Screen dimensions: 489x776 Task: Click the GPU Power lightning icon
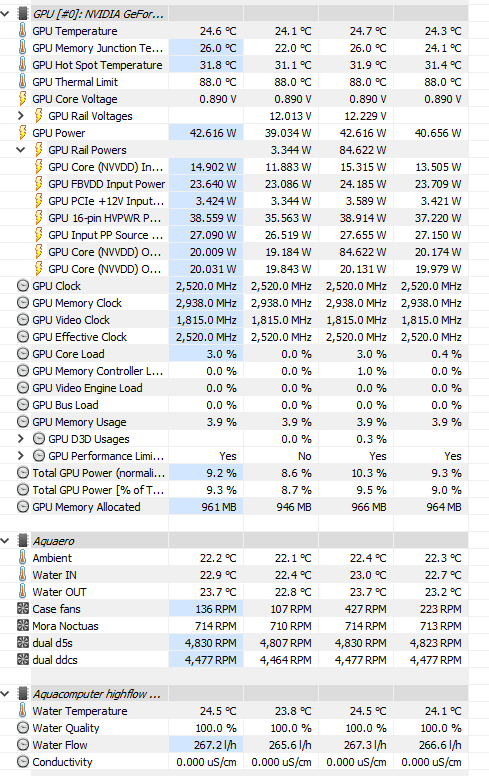coord(22,133)
